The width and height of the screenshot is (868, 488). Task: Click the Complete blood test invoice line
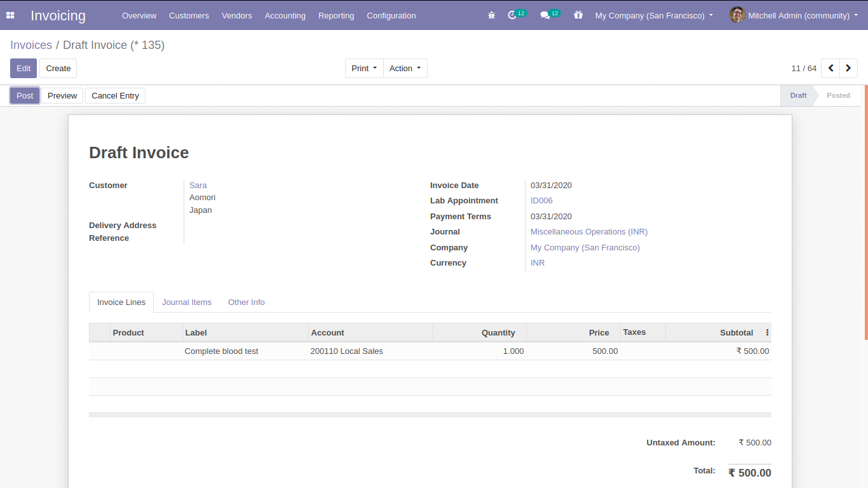[x=221, y=351]
